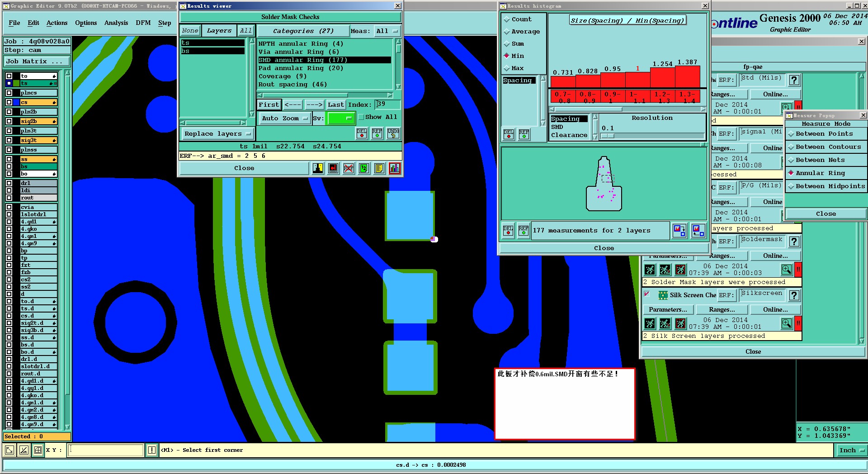Click the histogram-to-layer export icon with down arrow
This screenshot has height=474, width=868.
679,230
